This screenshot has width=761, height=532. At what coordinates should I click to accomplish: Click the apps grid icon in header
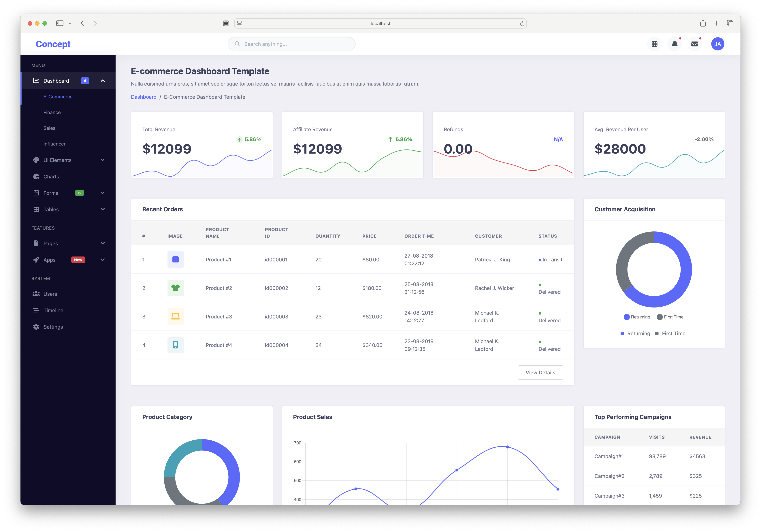654,44
